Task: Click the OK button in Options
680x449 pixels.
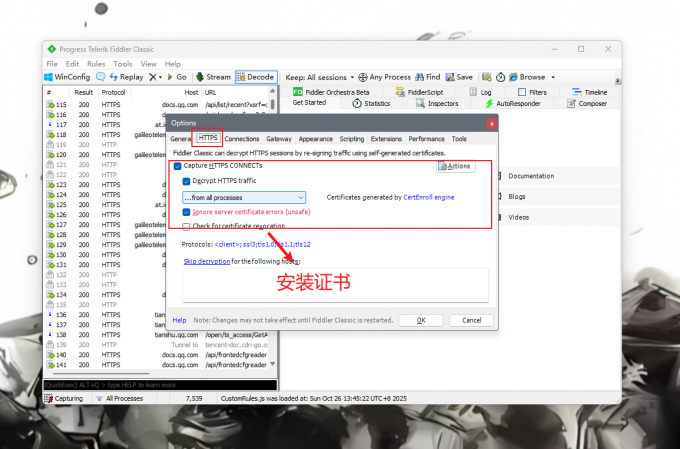Action: point(421,320)
